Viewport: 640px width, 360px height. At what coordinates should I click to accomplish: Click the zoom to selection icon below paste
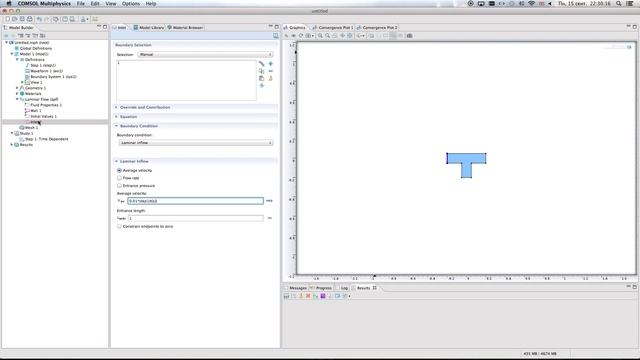pyautogui.click(x=262, y=86)
